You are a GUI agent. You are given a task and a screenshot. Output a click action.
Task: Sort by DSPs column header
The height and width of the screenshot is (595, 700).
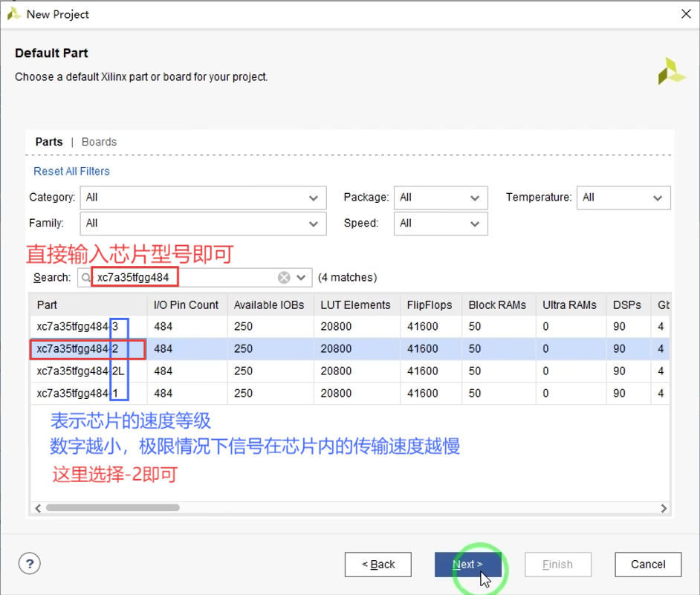pyautogui.click(x=628, y=305)
